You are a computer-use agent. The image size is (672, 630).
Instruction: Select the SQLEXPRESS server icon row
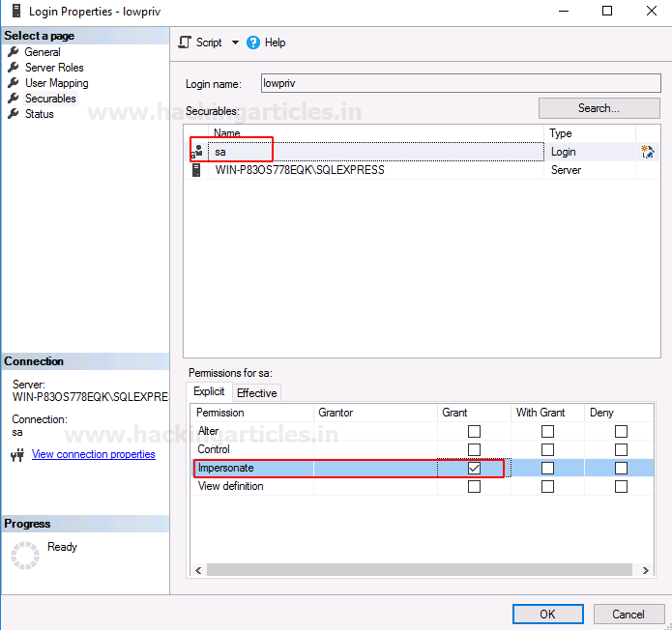[x=198, y=170]
